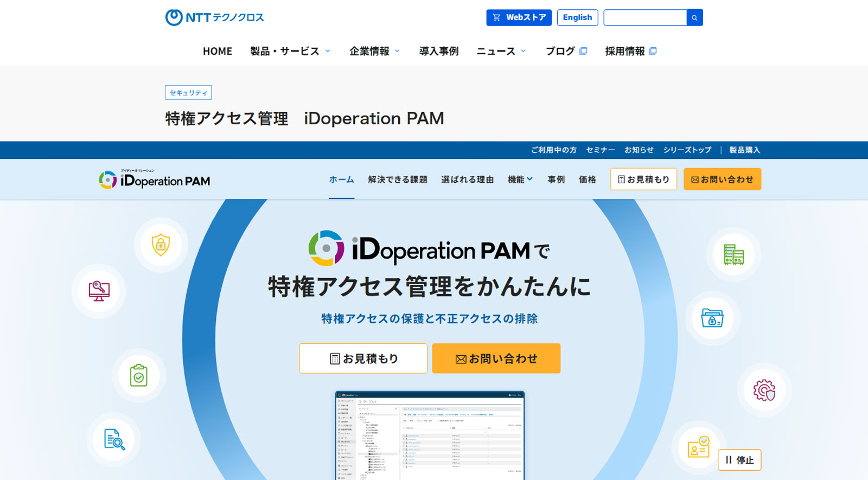The width and height of the screenshot is (868, 480).
Task: Click the monitor with key icon
Action: (x=99, y=291)
